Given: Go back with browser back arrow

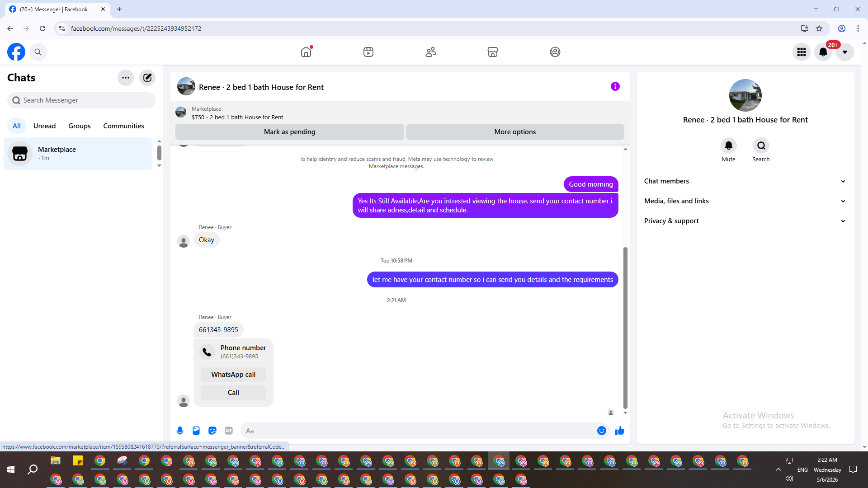Looking at the screenshot, I should 10,28.
